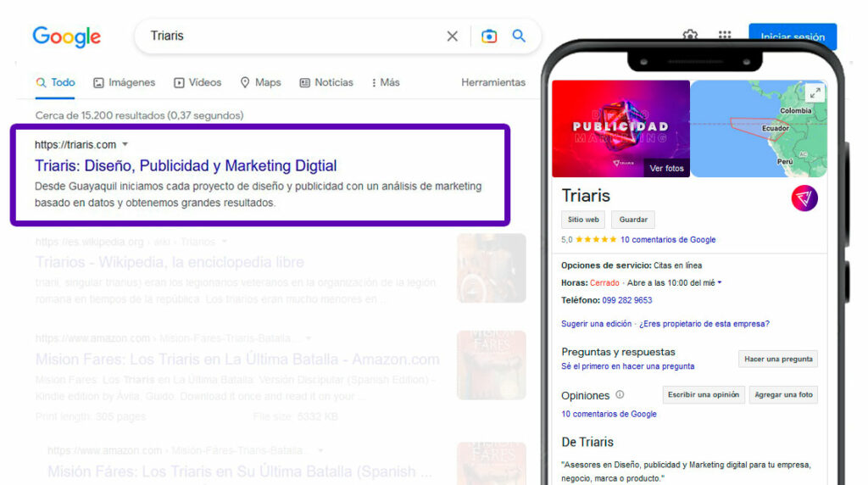Expand the Más menu
Screen dimensions: 868x485
coord(386,82)
